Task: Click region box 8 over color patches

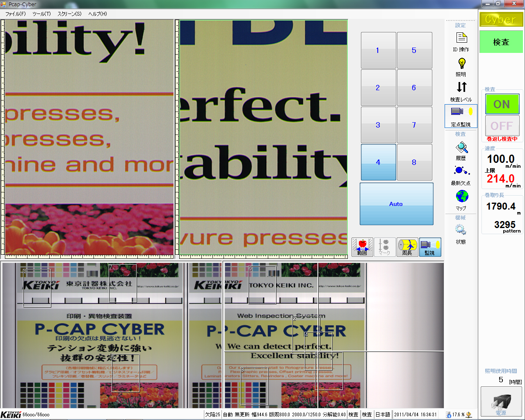Action: click(254, 386)
